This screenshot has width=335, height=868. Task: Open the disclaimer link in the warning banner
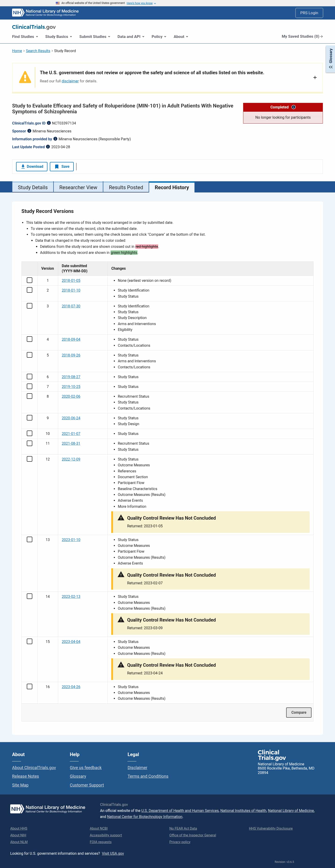70,81
